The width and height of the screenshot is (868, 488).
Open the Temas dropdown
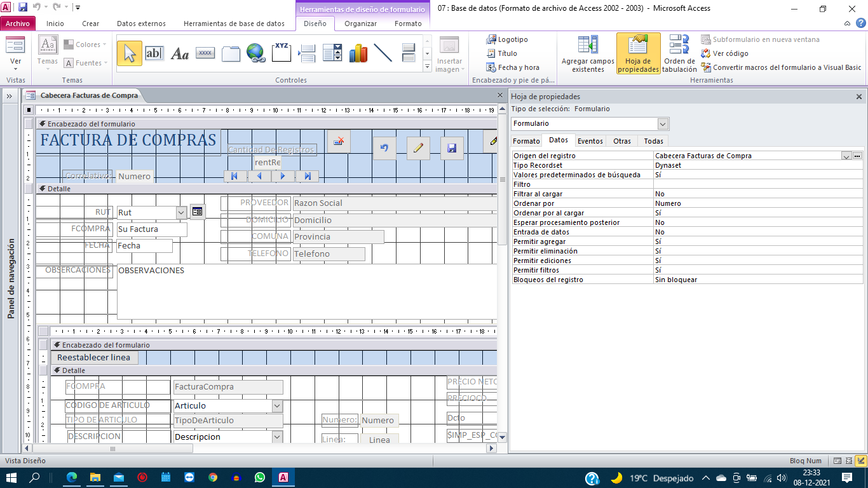[48, 62]
